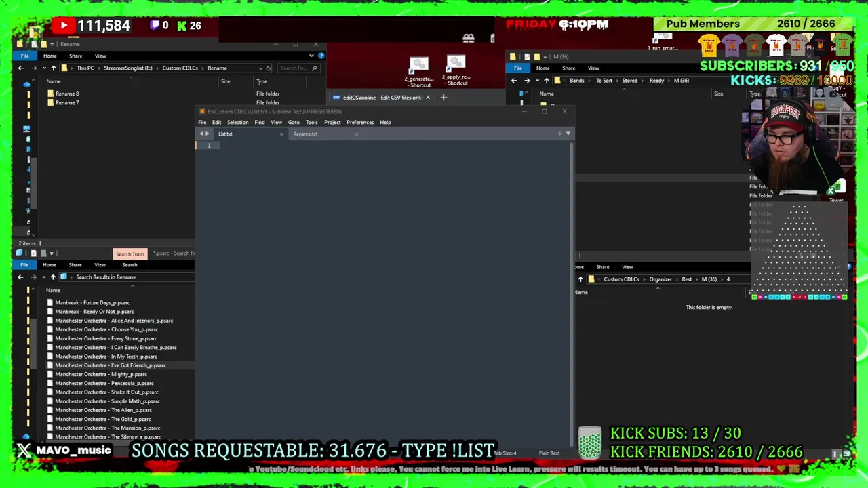Select Manchester Orchestra - Simple Math_p.psarc
This screenshot has height=488, width=868.
coord(107,401)
